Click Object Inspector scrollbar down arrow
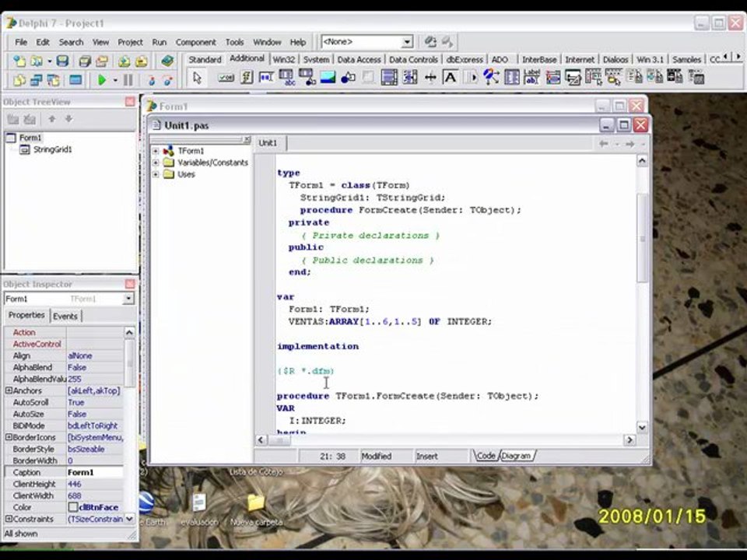This screenshot has height=560, width=747. 130,519
